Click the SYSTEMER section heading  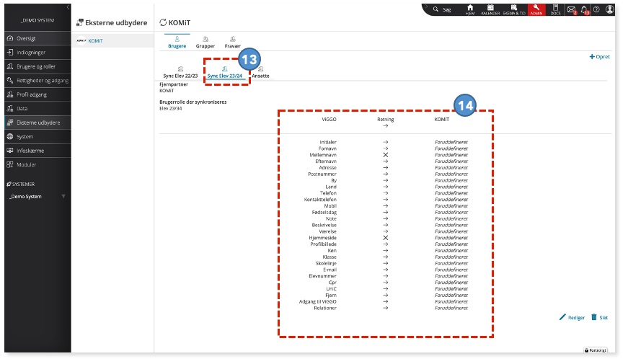coord(23,185)
